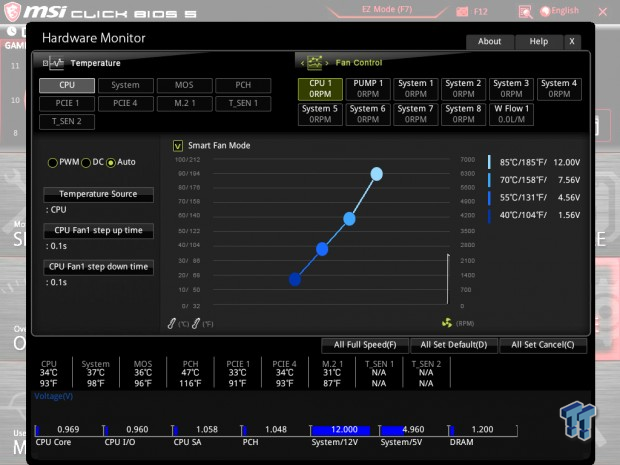Click the 70°C fan curve point
The width and height of the screenshot is (620, 465).
(x=349, y=218)
